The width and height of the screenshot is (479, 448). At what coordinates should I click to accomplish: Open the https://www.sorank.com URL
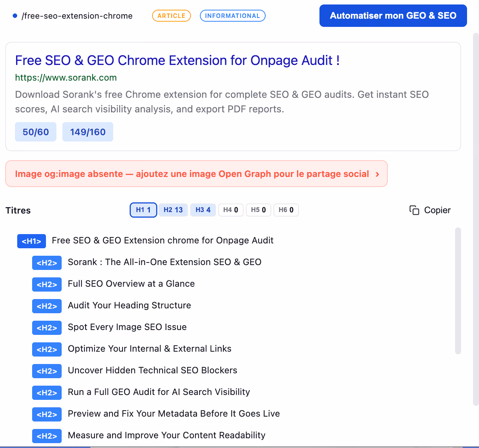[66, 78]
